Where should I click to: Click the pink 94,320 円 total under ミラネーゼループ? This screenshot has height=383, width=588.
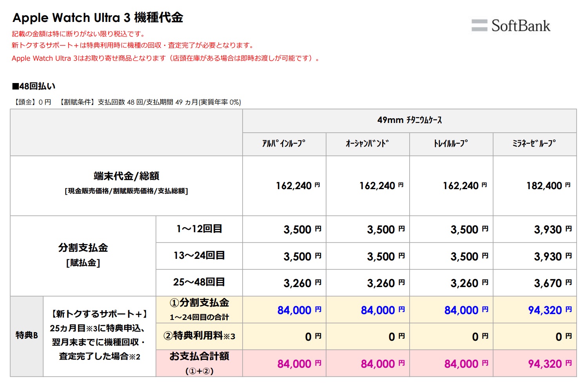pos(550,364)
